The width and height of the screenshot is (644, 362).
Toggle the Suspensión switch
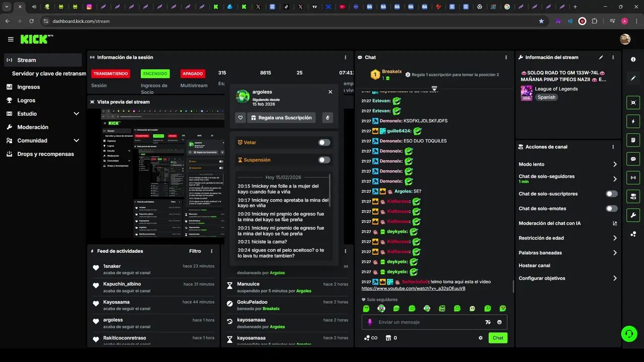[x=324, y=160]
